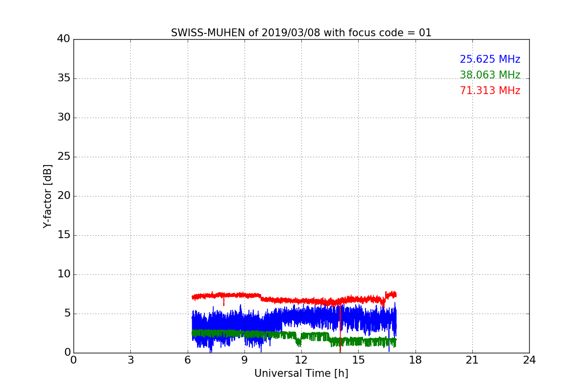Viewport: 588px width, 392px height.
Task: Click the x-axis tick label 12
Action: pos(301,360)
